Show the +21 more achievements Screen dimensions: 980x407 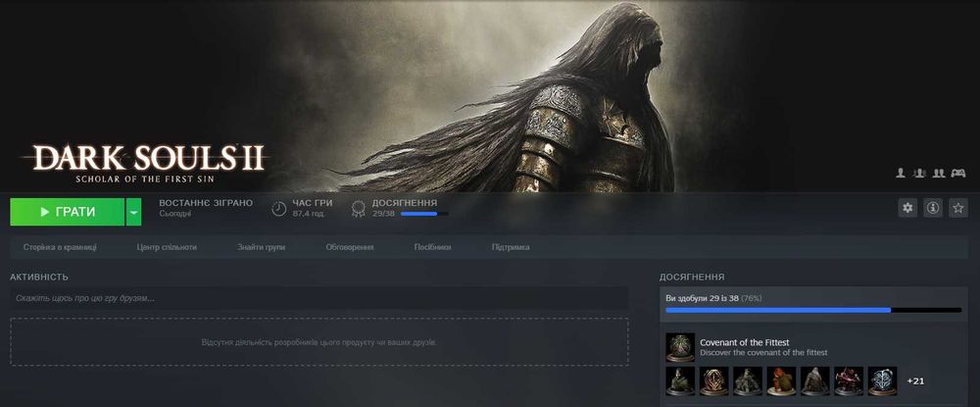[x=915, y=382]
